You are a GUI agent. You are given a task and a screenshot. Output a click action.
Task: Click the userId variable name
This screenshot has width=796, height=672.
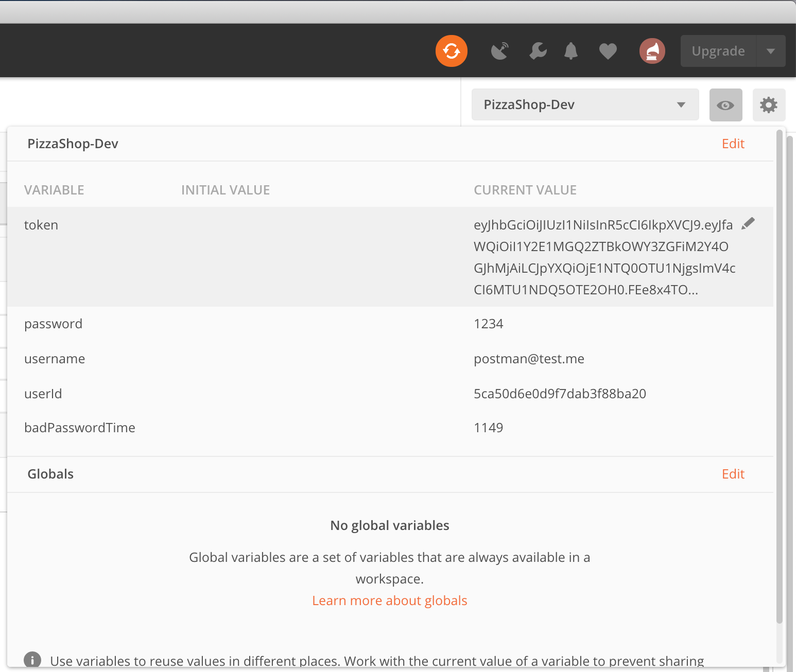43,394
